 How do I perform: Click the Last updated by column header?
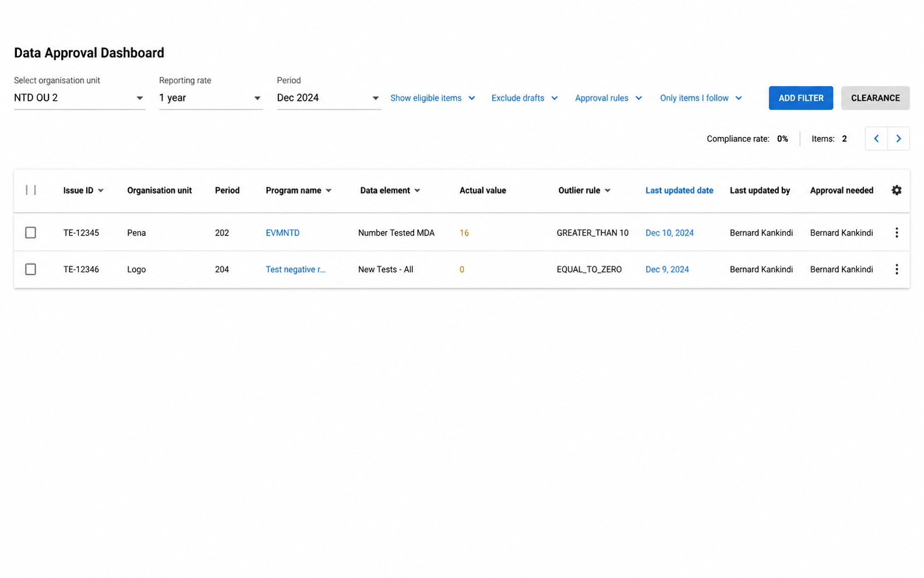click(760, 191)
